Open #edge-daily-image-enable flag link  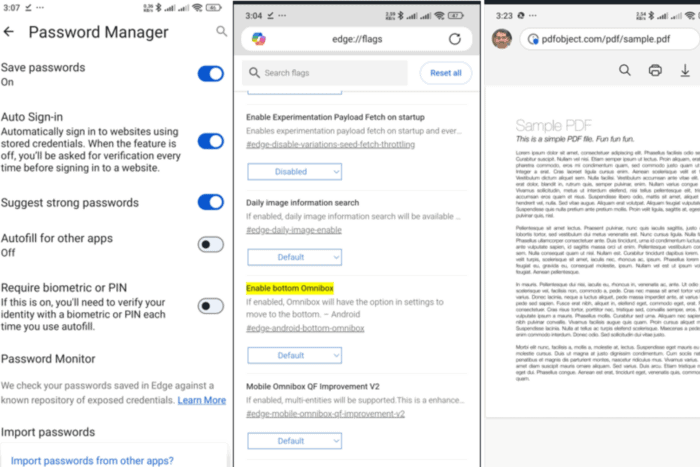pyautogui.click(x=294, y=230)
